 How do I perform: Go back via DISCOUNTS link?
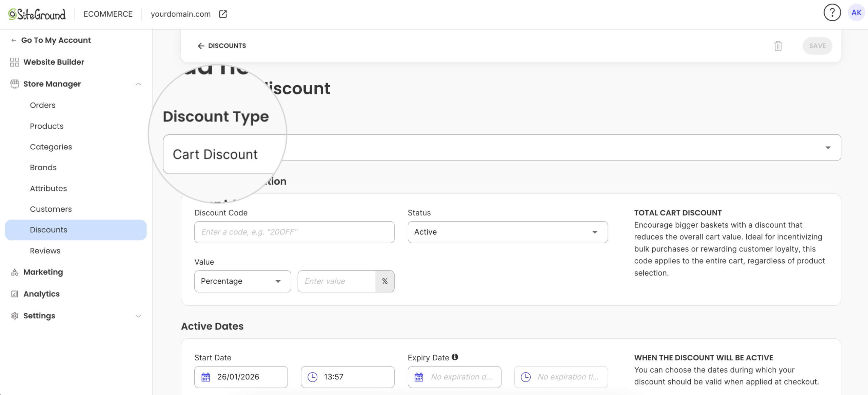[x=227, y=46]
